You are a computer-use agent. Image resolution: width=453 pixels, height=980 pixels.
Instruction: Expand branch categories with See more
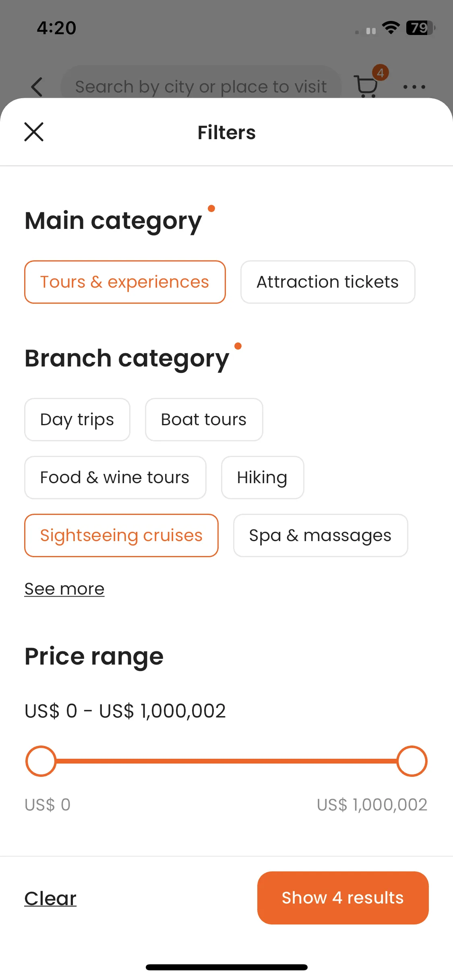(x=64, y=589)
